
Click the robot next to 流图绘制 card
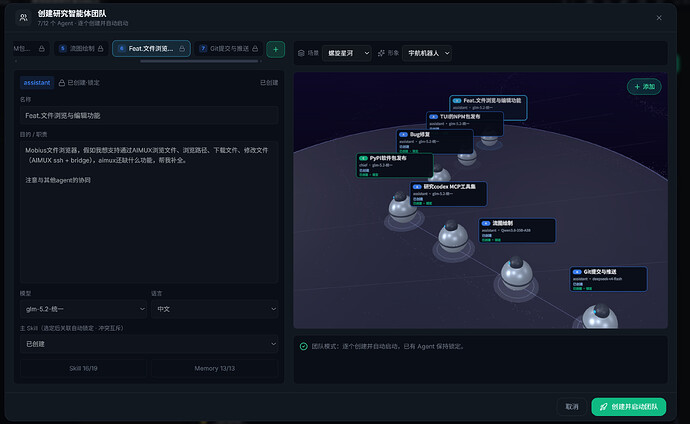point(453,237)
